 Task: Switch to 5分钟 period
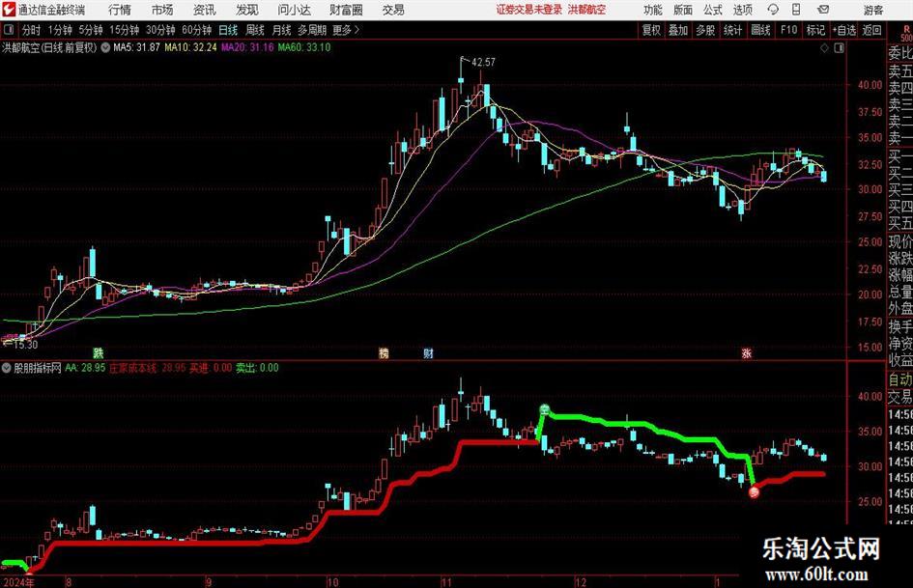coord(91,30)
